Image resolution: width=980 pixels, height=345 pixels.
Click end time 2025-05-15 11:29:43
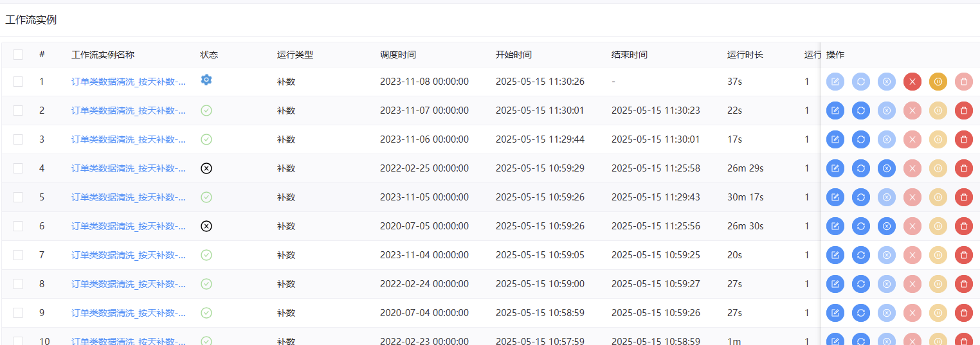(x=656, y=197)
